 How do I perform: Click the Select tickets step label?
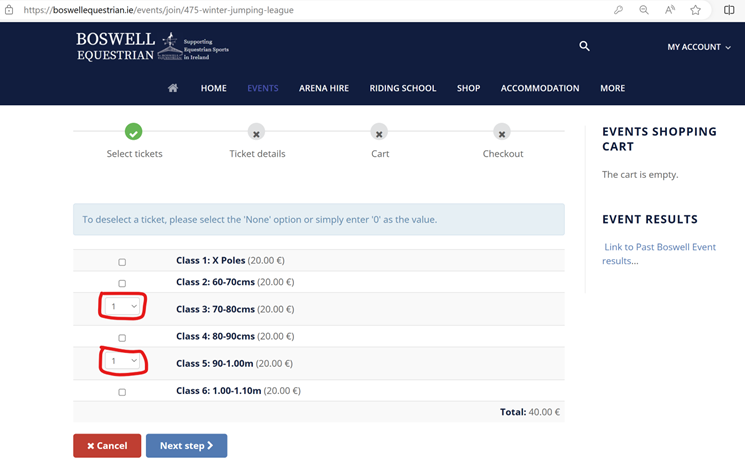[134, 153]
